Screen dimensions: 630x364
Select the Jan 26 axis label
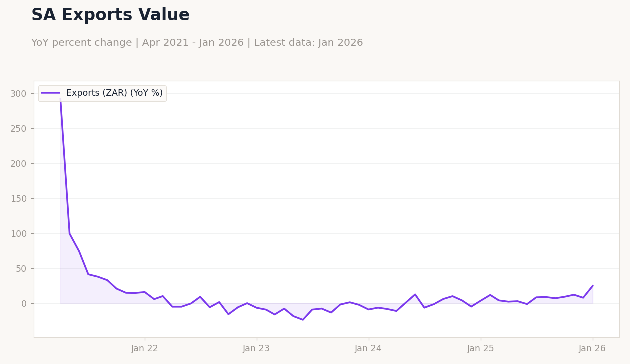click(x=592, y=348)
